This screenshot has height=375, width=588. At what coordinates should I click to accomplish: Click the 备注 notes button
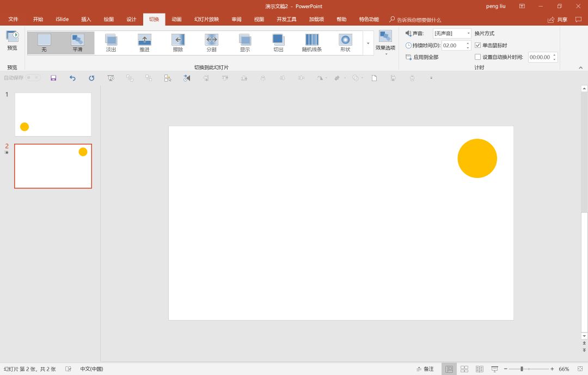tap(425, 369)
